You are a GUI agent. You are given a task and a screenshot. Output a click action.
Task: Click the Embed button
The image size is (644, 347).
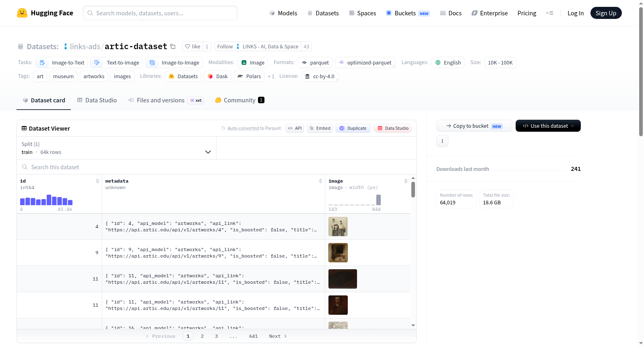pyautogui.click(x=320, y=128)
